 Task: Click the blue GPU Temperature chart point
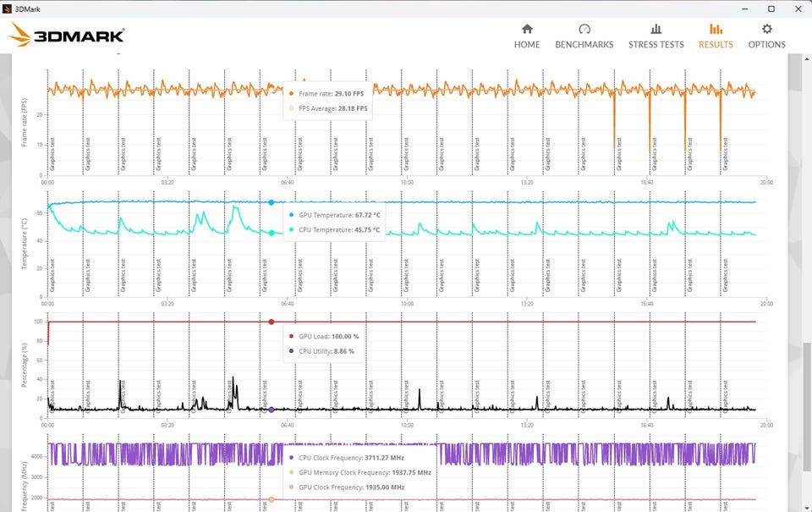pyautogui.click(x=271, y=202)
